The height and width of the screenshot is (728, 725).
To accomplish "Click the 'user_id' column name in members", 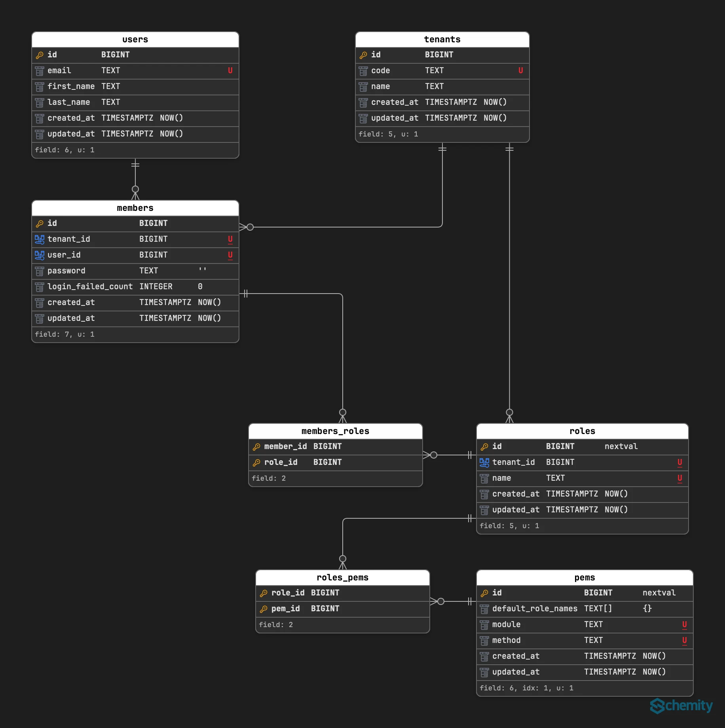I will (x=64, y=255).
